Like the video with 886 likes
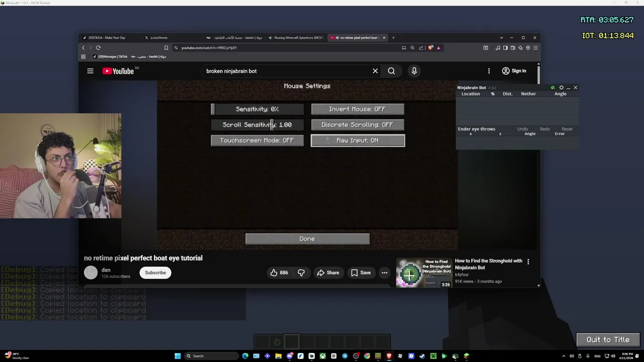The height and width of the screenshot is (362, 644). (279, 273)
